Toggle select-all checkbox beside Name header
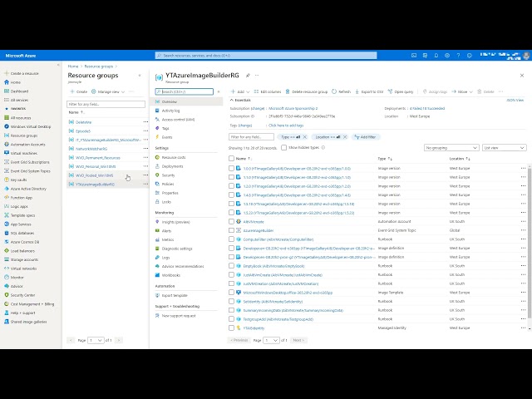 tap(231, 159)
